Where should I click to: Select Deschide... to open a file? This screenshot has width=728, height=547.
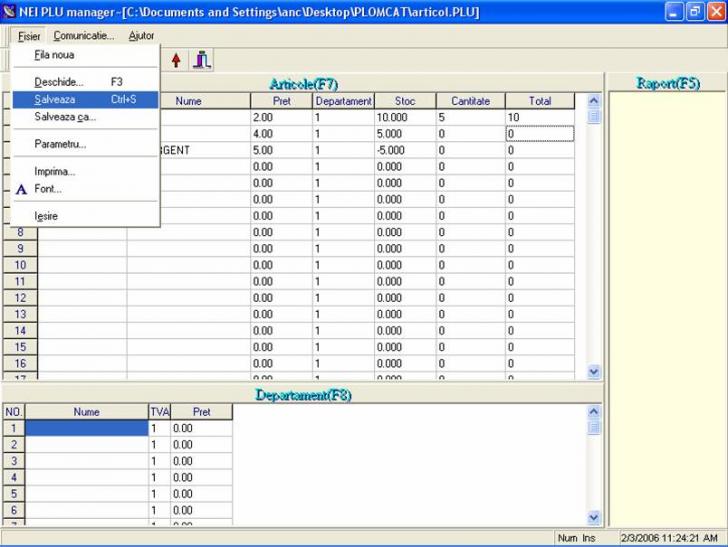(x=59, y=82)
